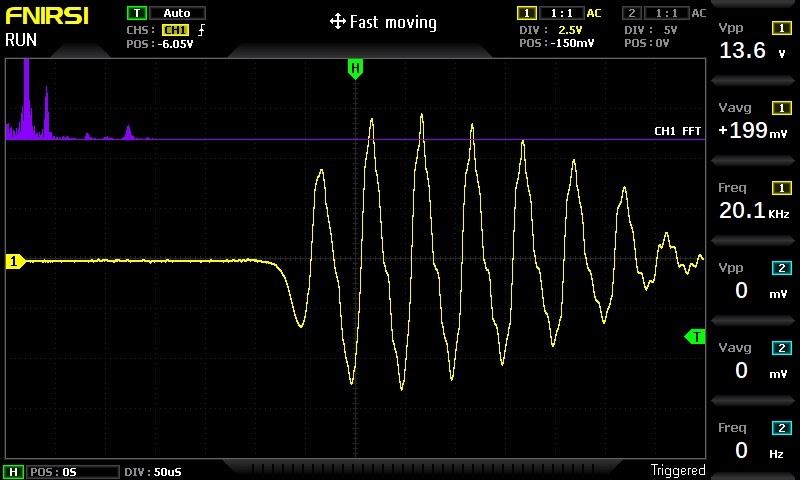Click the channel 2 badge beside Vavg
Image resolution: width=800 pixels, height=480 pixels.
(x=782, y=348)
